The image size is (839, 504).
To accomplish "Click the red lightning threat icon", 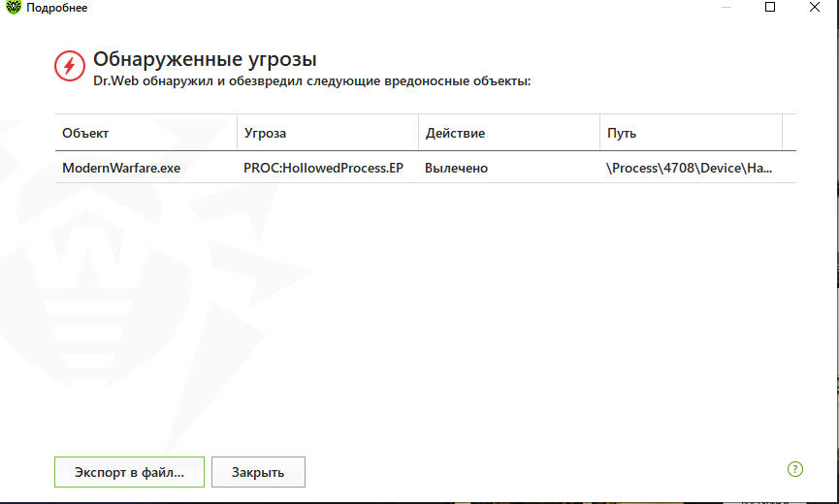I will click(70, 66).
